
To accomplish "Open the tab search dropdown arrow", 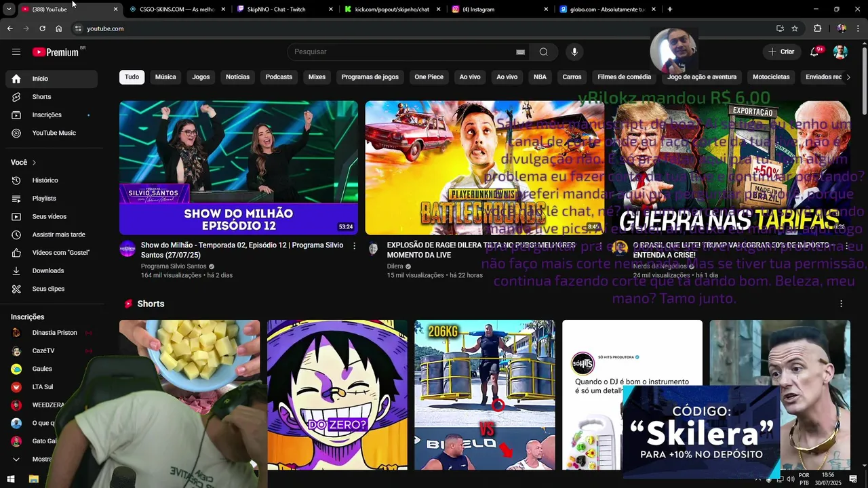I will [x=9, y=9].
